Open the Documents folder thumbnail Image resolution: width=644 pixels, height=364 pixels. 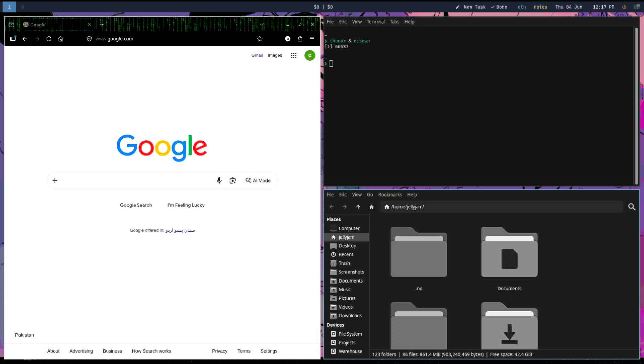pyautogui.click(x=509, y=252)
